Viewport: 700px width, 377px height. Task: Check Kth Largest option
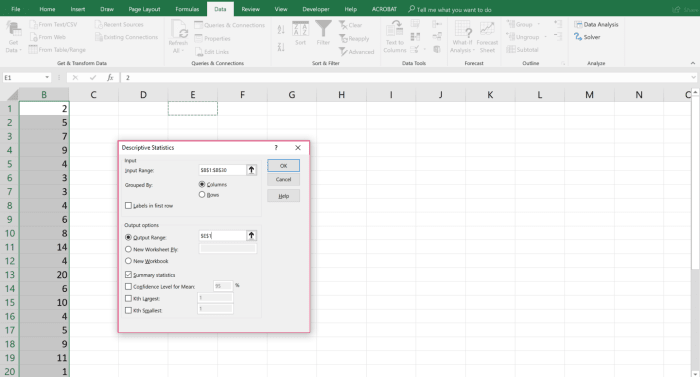pyautogui.click(x=129, y=298)
